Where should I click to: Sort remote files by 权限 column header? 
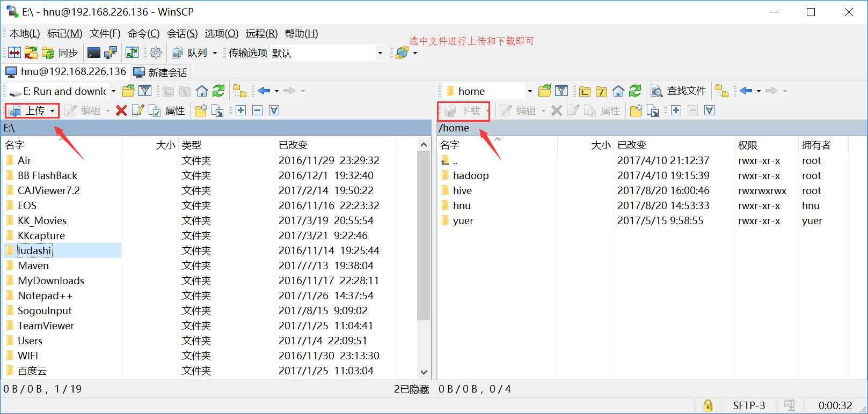click(766, 145)
